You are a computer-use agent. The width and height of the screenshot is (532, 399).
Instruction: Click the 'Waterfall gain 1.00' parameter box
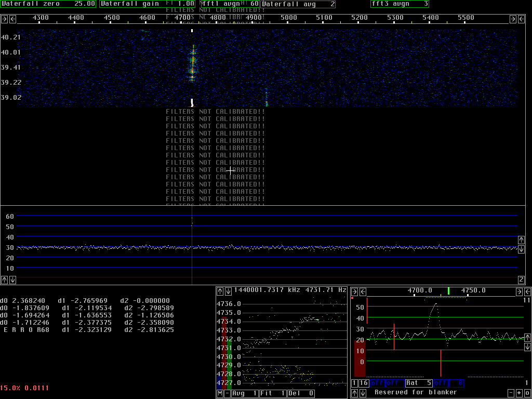click(x=148, y=4)
